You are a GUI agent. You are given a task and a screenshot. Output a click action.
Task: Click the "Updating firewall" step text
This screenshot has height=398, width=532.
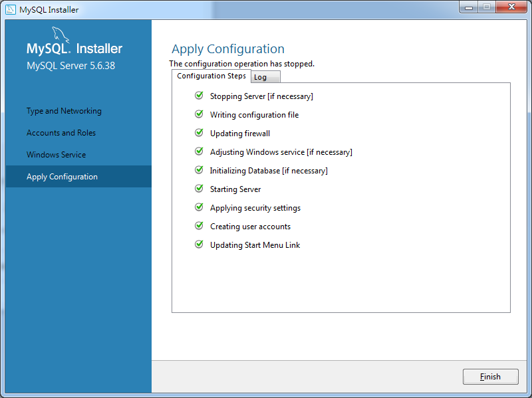(x=240, y=134)
